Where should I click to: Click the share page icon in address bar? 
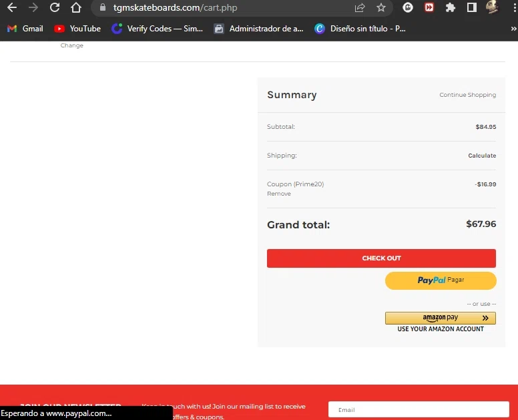(359, 7)
